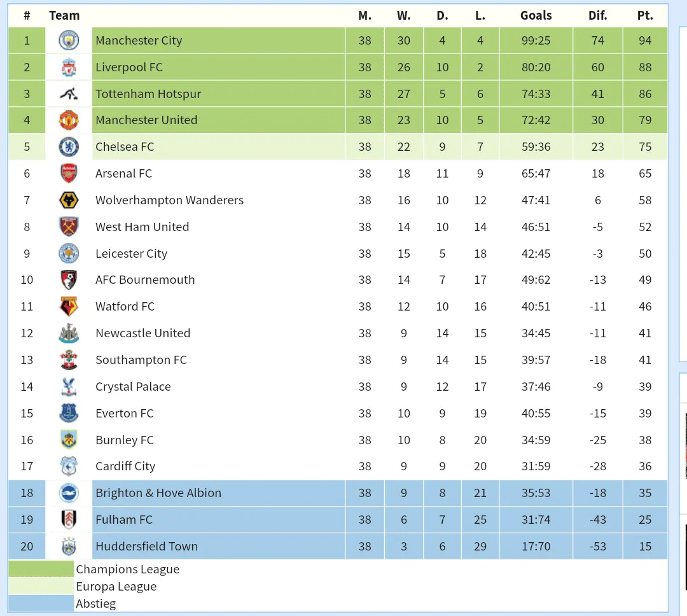Screen dimensions: 687x616
Task: Open the Leicester City team link
Action: click(131, 254)
